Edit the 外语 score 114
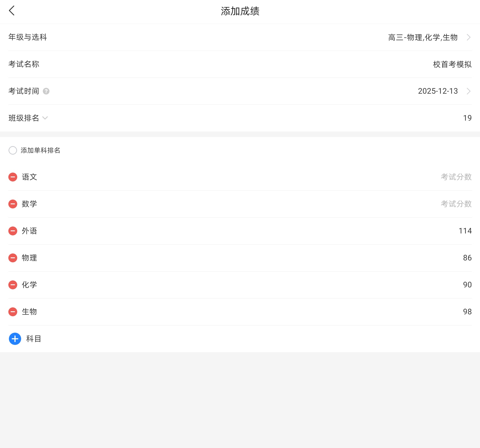Viewport: 480px width, 448px height. [465, 231]
